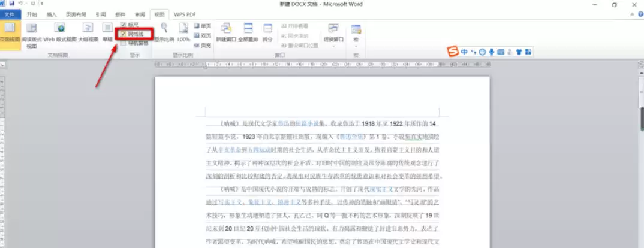The width and height of the screenshot is (644, 248).
Task: Open emoji panel on Sogou IME bar
Action: click(482, 52)
